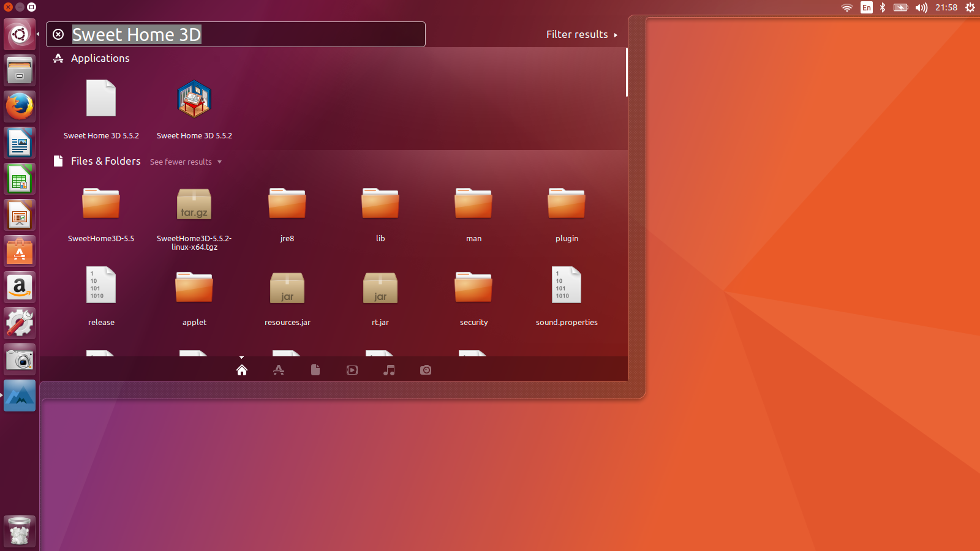980x551 pixels.
Task: Switch to the Photos lens tab
Action: pos(426,370)
